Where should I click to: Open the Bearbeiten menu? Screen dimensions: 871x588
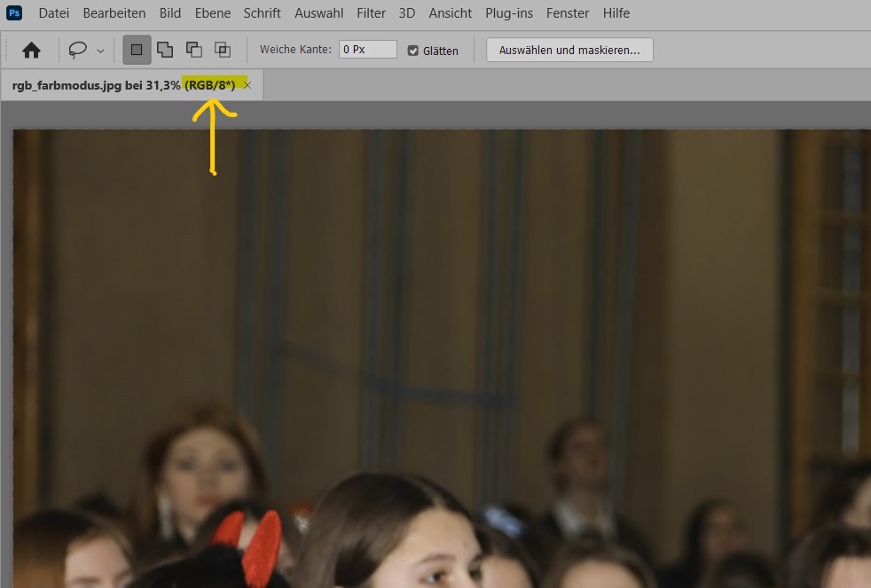coord(114,12)
